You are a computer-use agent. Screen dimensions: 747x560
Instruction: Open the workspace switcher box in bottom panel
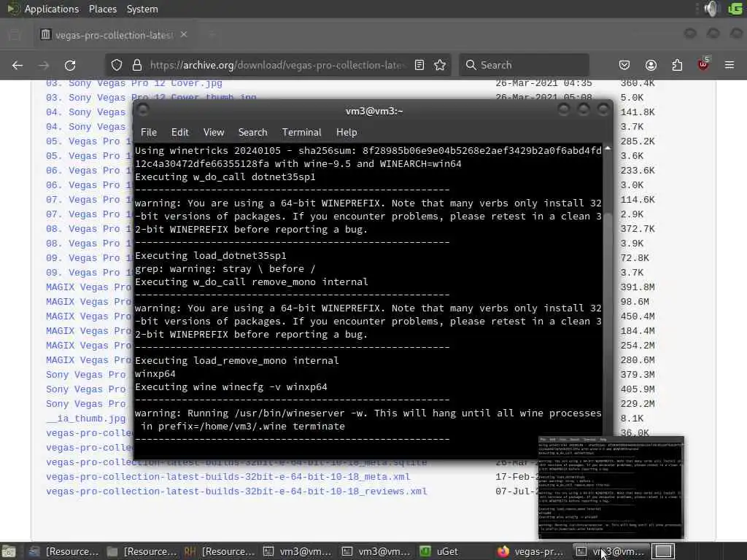click(663, 551)
